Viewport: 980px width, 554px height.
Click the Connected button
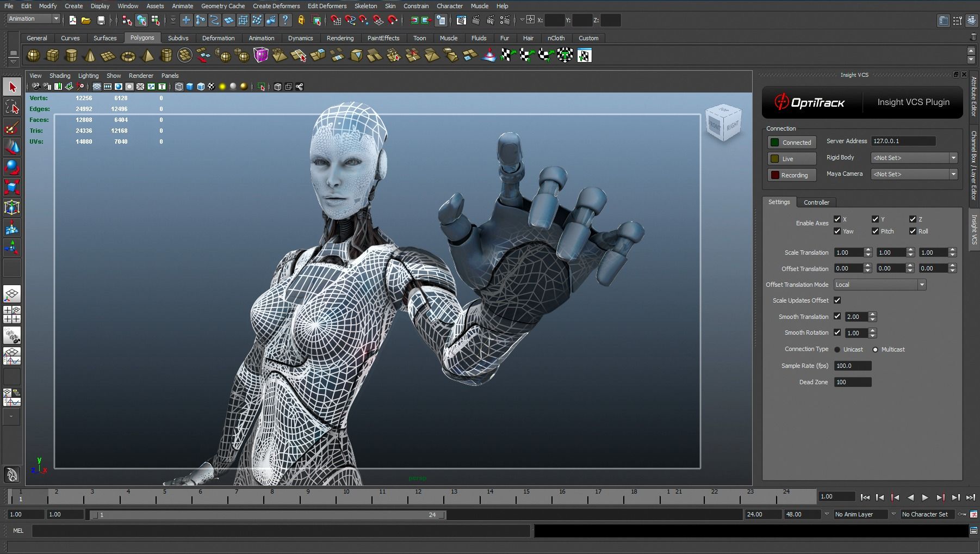click(x=792, y=143)
